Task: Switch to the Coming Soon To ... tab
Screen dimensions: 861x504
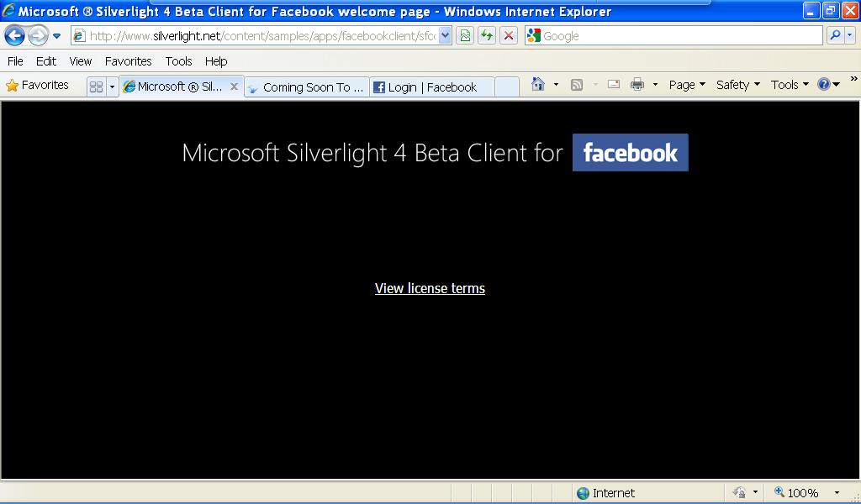Action: (x=307, y=87)
